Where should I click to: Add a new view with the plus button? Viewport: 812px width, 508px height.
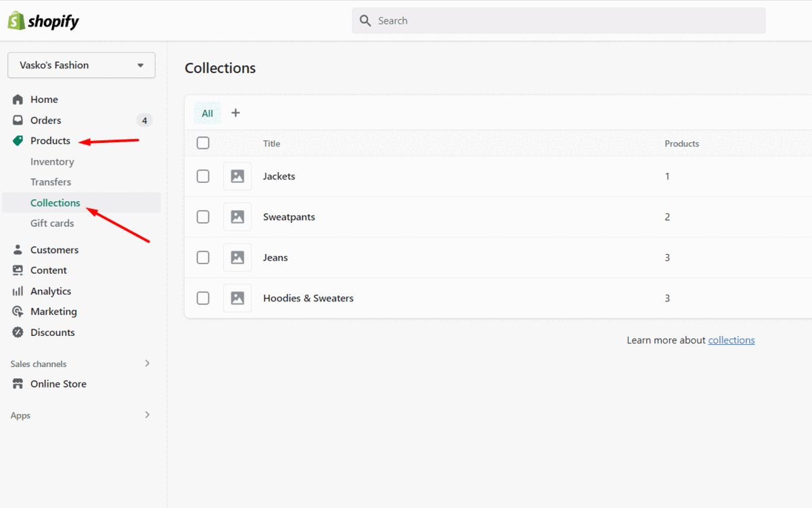point(235,112)
